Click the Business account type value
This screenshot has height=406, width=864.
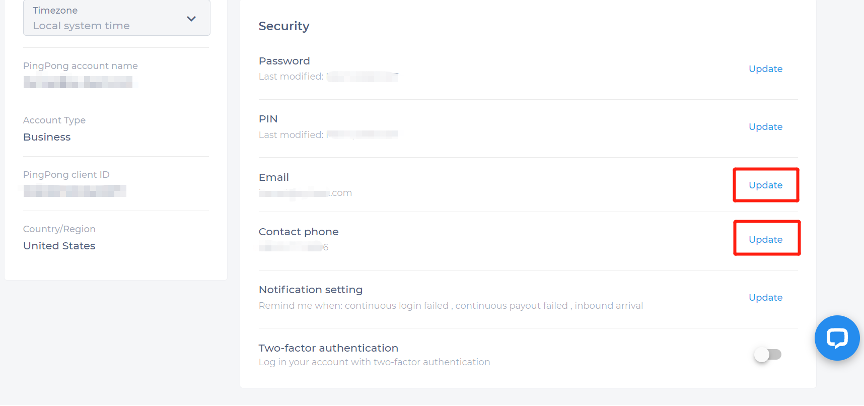point(47,137)
